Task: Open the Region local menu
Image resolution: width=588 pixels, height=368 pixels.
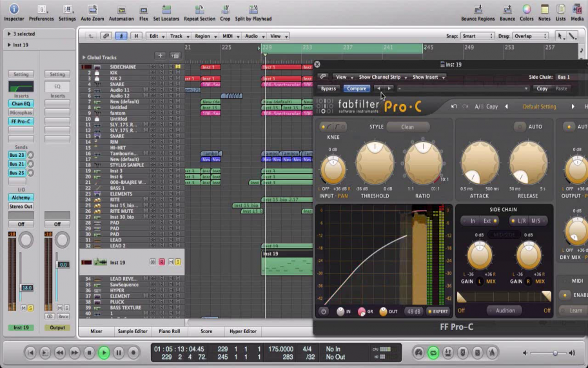Action: coord(205,36)
